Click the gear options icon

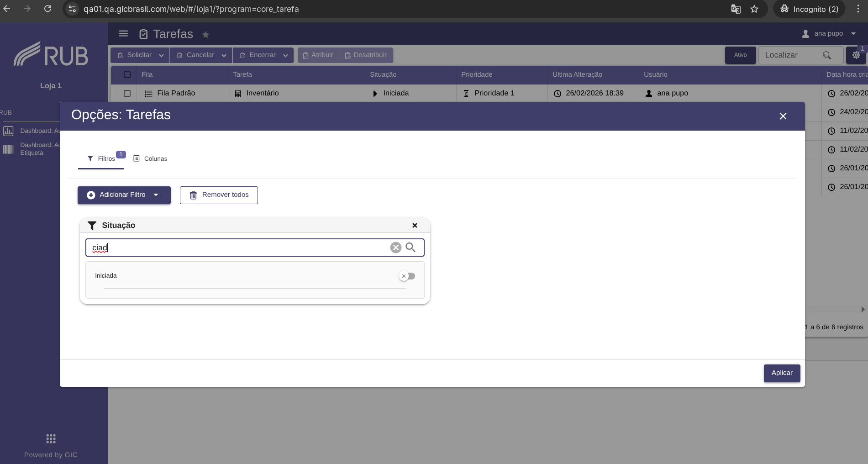(856, 55)
